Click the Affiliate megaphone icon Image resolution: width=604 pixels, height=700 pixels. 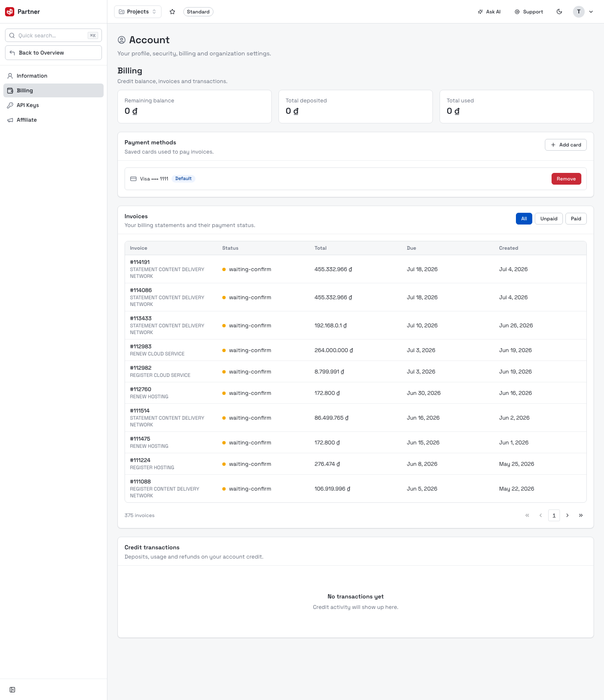tap(10, 120)
